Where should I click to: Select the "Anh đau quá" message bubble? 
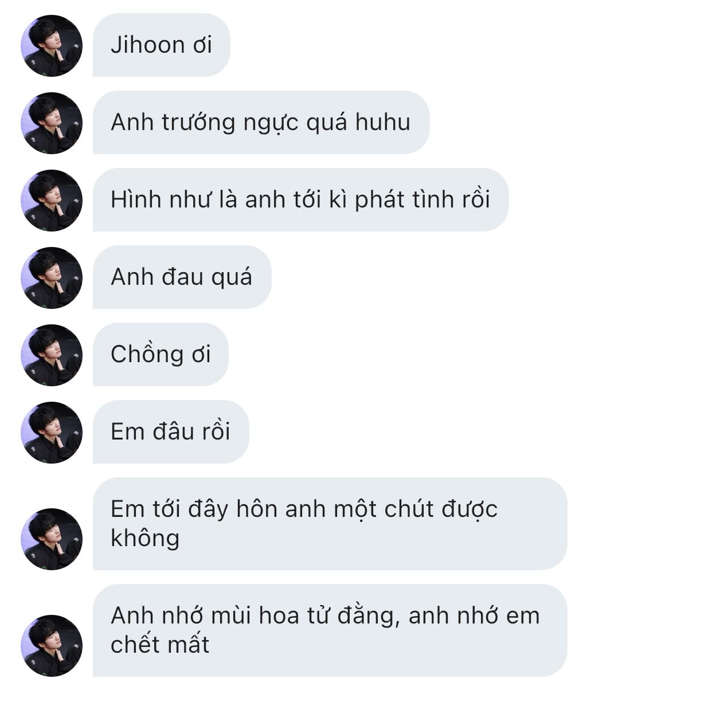click(182, 277)
